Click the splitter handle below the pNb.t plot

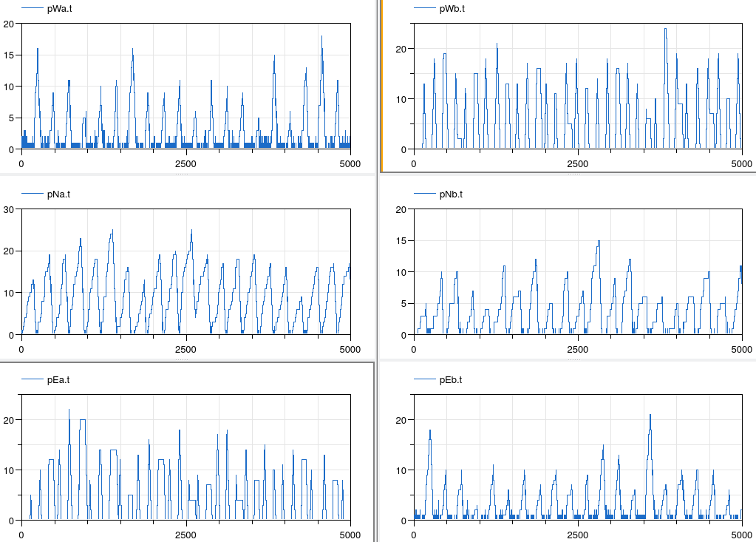(x=573, y=360)
